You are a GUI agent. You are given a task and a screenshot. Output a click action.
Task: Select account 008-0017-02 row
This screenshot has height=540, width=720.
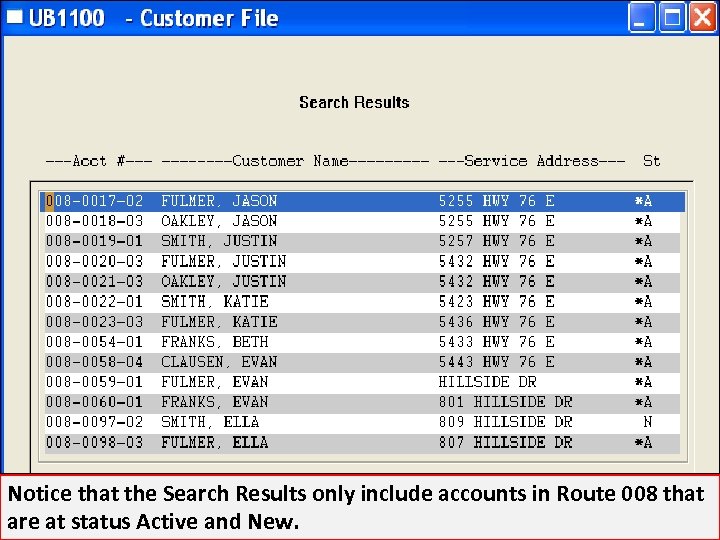tap(363, 201)
